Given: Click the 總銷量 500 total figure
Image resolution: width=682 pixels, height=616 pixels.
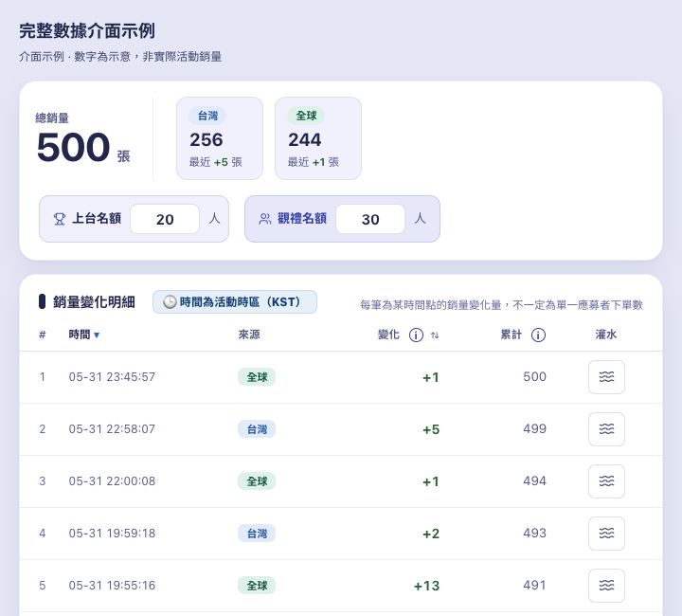Looking at the screenshot, I should pos(74,148).
